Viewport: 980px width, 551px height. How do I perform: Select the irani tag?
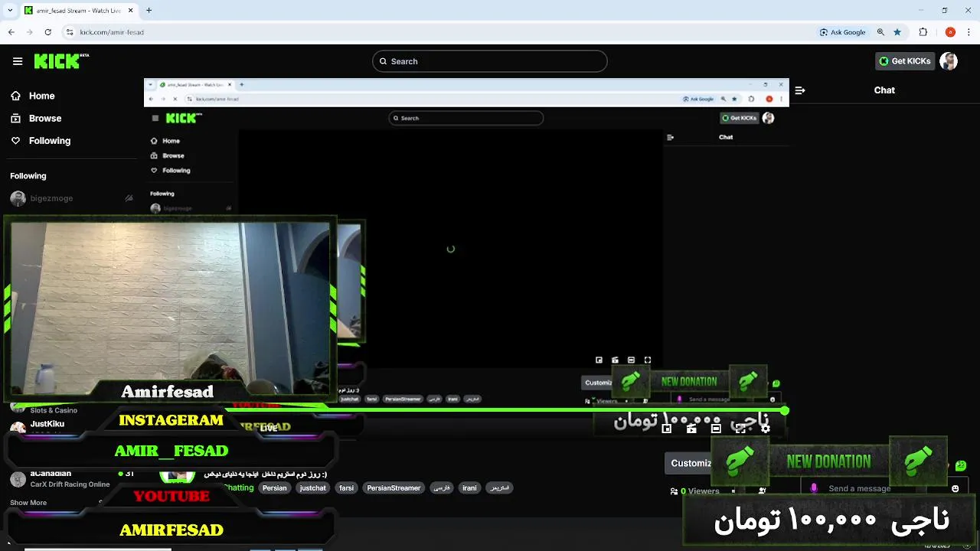coord(469,488)
